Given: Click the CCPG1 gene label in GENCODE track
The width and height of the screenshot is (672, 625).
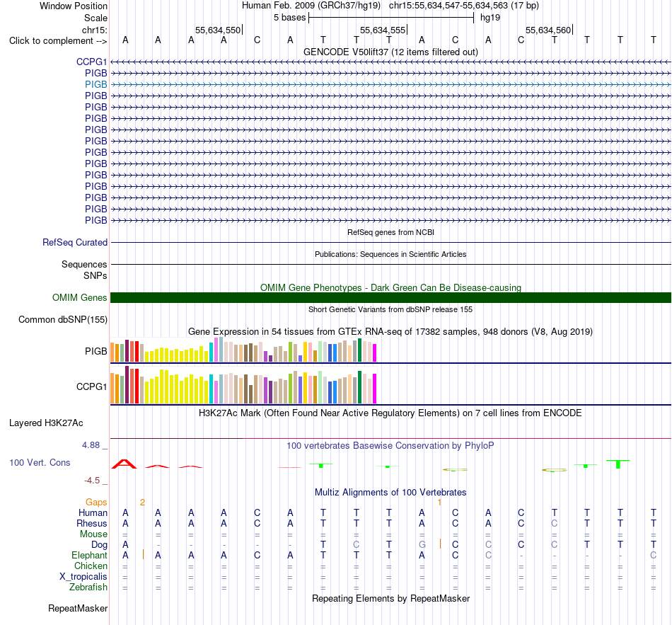Looking at the screenshot, I should tap(91, 62).
